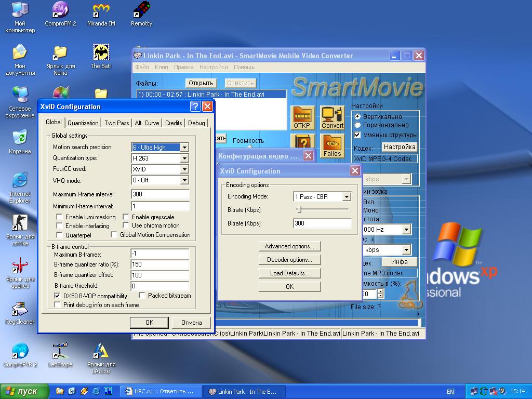Screen dimensions: 532x399
Task: Uncheck DX50 B-VOP compatibility
Action: 57,296
